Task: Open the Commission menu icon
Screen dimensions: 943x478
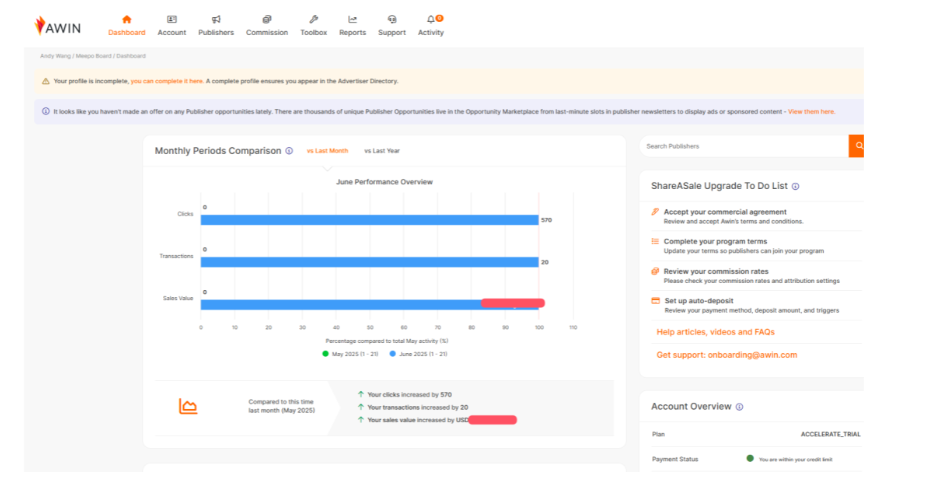Action: pos(267,19)
